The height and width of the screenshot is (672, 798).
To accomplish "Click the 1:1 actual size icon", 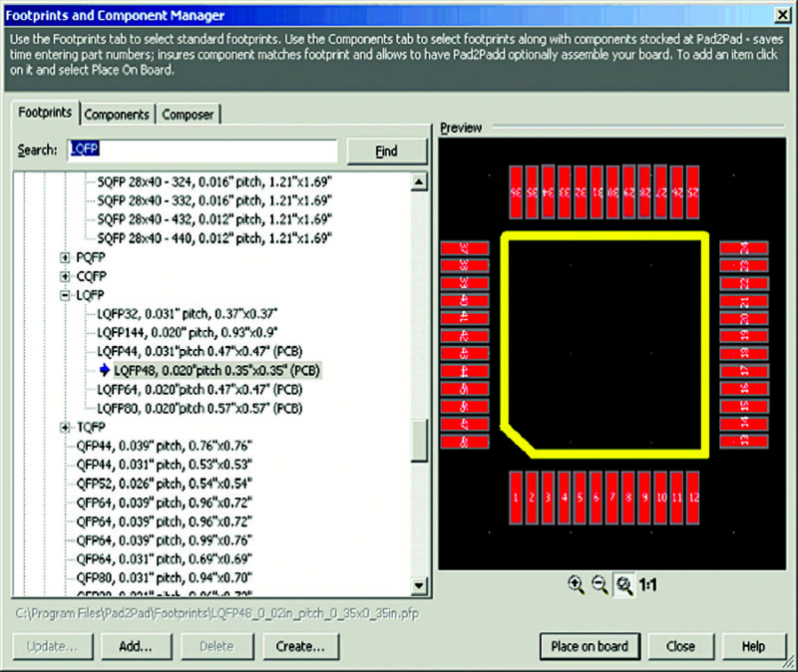I will (647, 586).
